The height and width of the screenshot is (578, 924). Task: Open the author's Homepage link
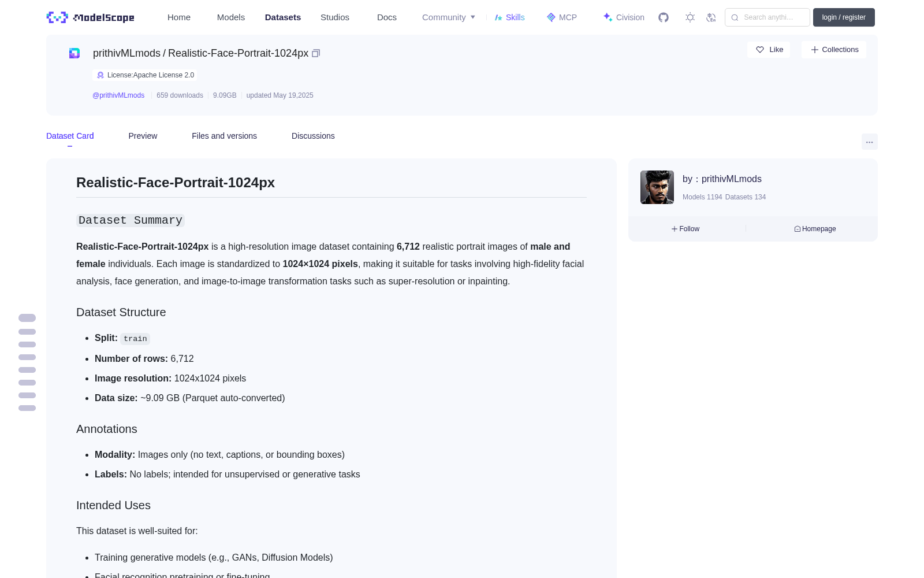(815, 229)
